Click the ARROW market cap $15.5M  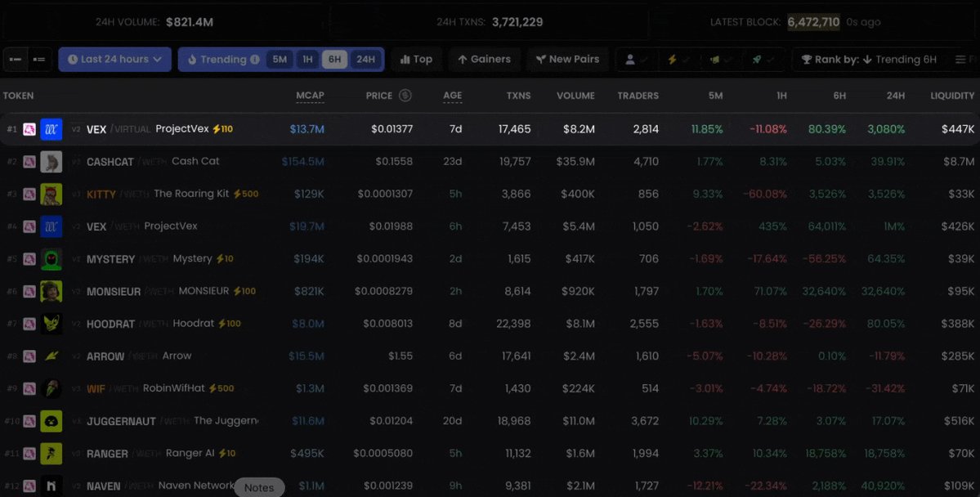point(307,356)
